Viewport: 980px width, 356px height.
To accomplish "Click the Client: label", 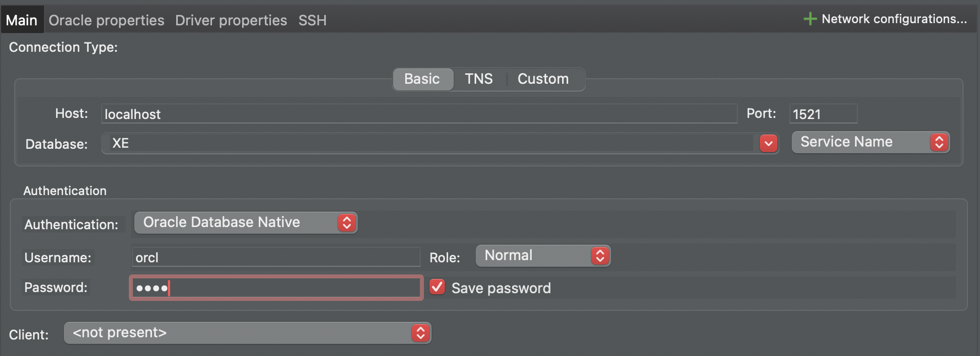I will point(29,335).
